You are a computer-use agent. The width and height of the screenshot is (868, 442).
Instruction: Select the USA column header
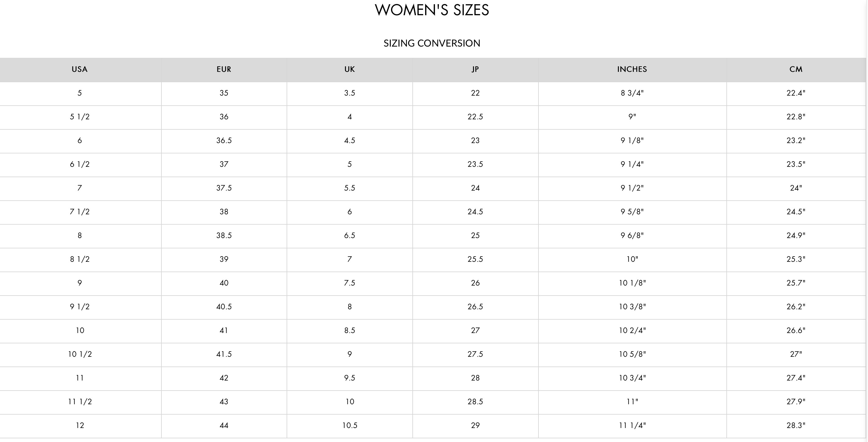[79, 69]
